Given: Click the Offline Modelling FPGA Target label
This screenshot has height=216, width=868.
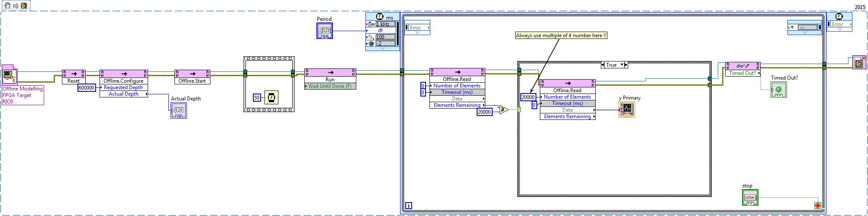Looking at the screenshot, I should pos(23,95).
